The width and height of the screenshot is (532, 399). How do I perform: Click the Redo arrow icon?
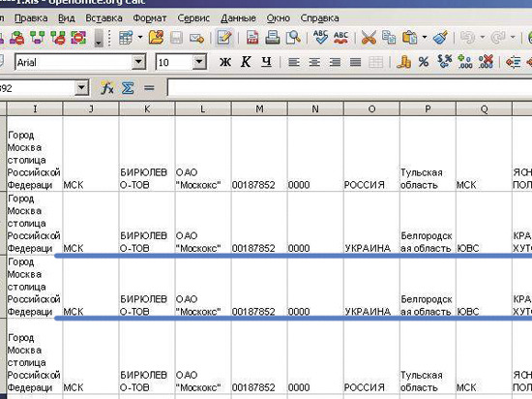pyautogui.click(x=498, y=38)
